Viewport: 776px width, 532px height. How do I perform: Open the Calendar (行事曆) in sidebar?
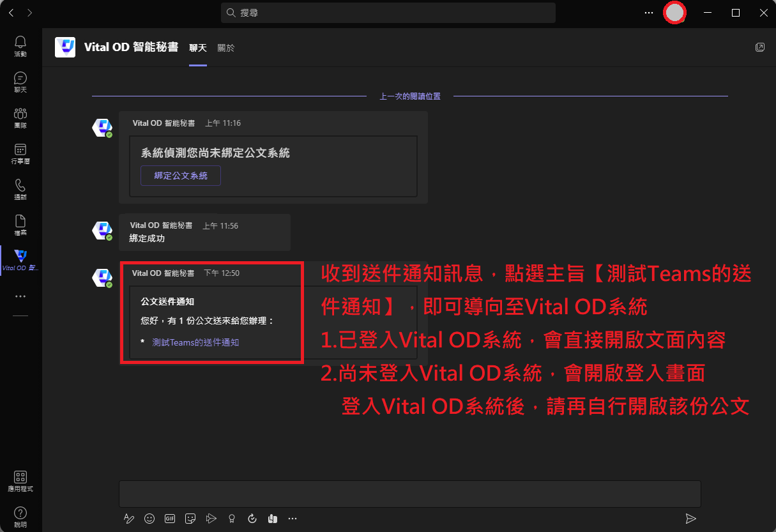pos(20,153)
